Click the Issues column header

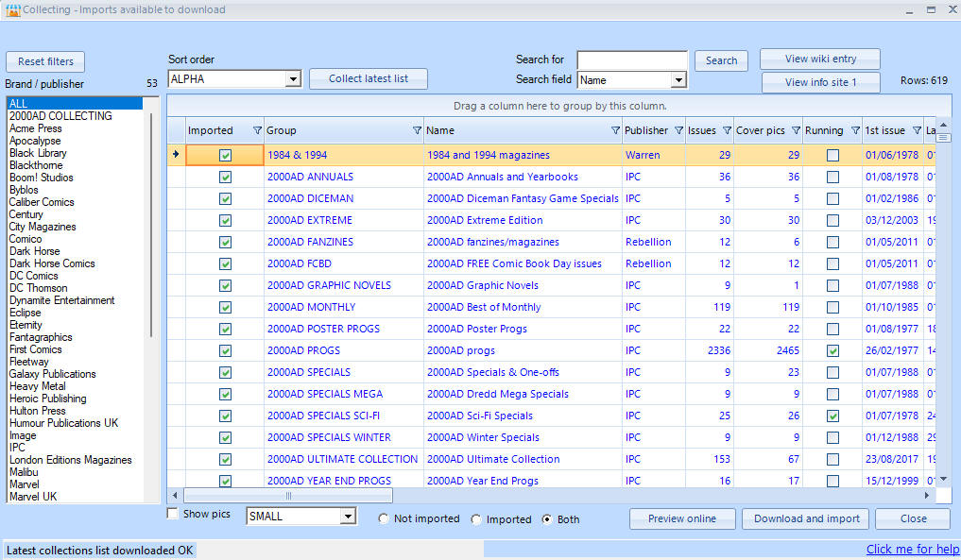(709, 130)
